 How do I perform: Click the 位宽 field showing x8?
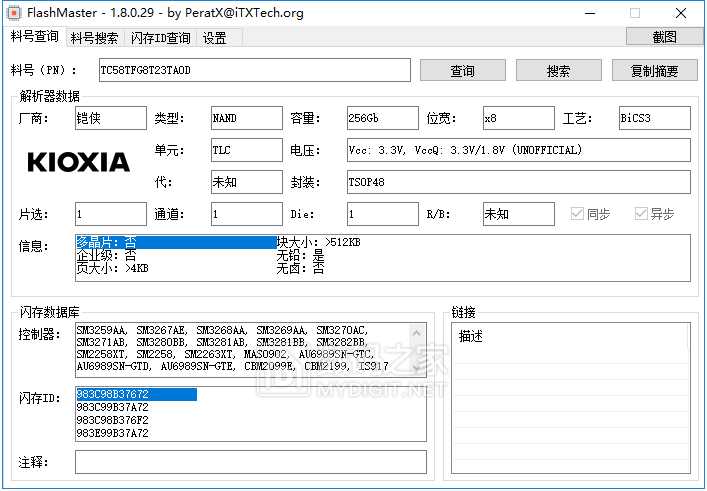pos(519,118)
